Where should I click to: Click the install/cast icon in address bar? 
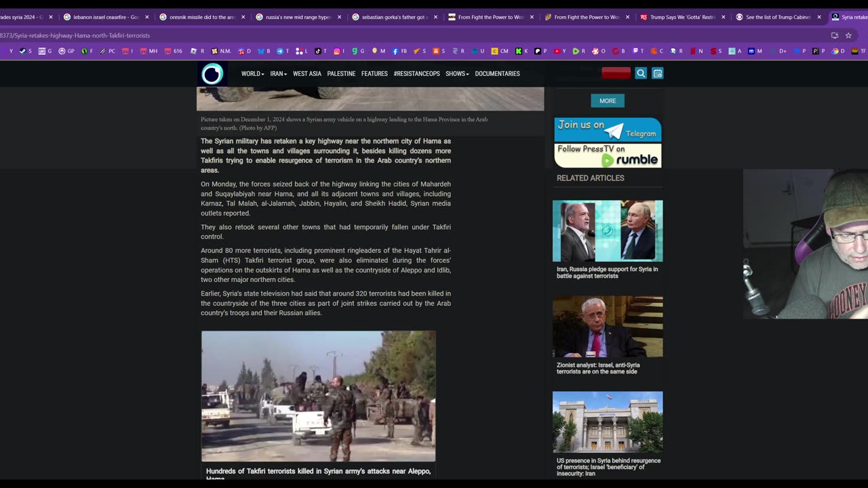(835, 35)
